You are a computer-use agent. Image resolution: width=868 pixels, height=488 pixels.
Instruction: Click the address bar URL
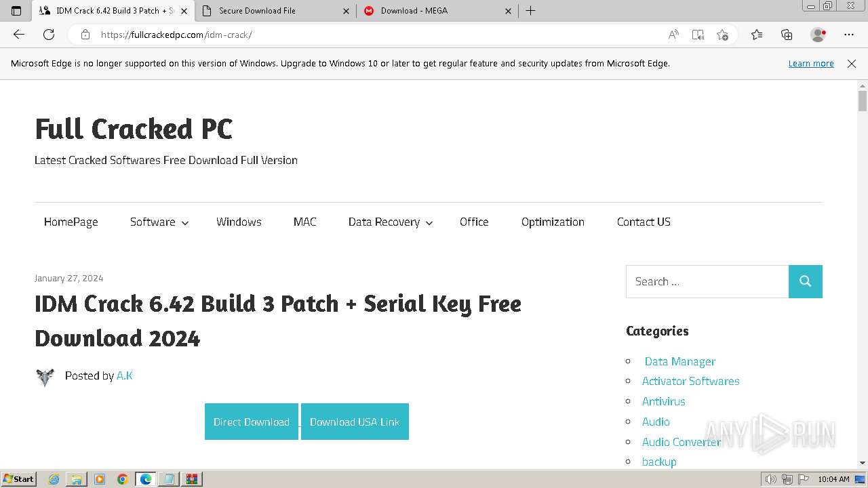click(176, 35)
